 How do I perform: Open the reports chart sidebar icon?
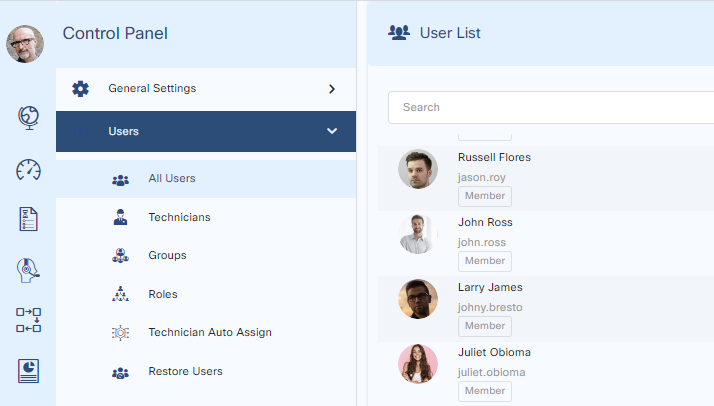click(28, 371)
